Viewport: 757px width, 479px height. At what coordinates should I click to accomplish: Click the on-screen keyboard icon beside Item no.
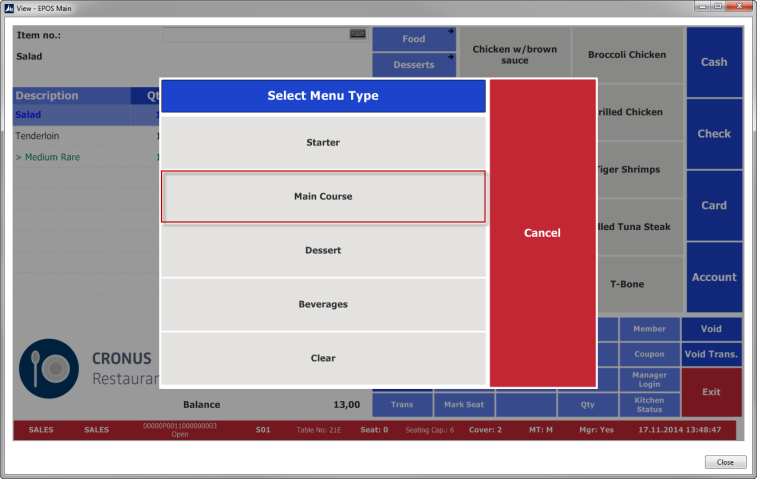tap(357, 34)
